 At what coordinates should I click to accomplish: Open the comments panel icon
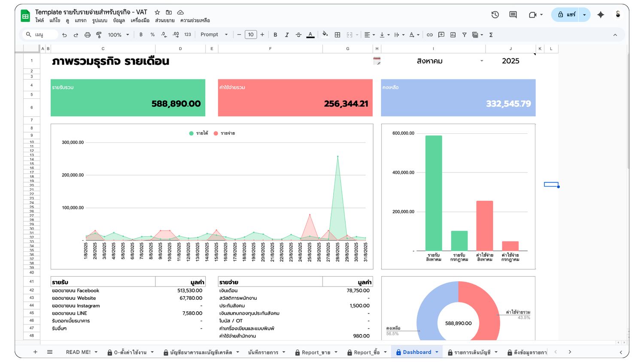pyautogui.click(x=513, y=15)
